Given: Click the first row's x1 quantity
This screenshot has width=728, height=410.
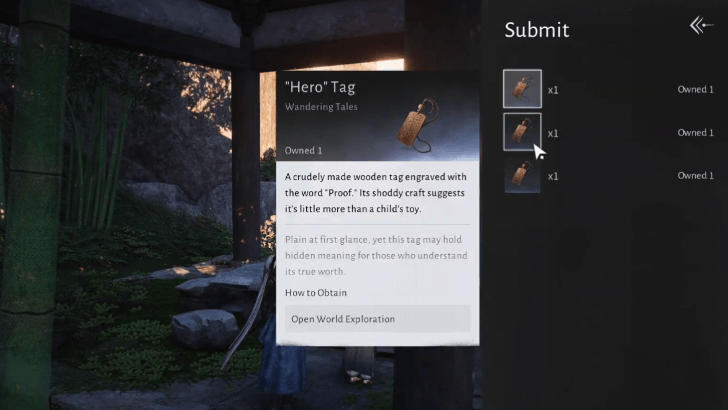Looking at the screenshot, I should pos(552,91).
